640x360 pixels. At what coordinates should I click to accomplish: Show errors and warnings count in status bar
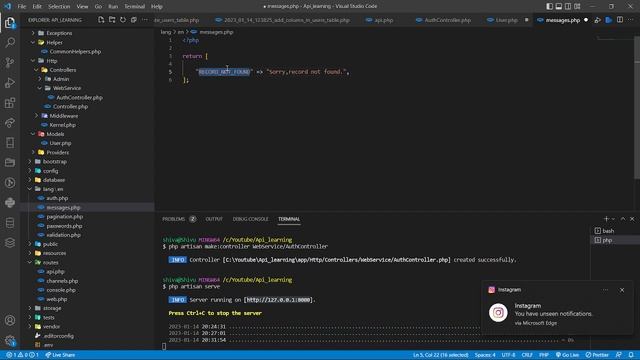pyautogui.click(x=22, y=355)
